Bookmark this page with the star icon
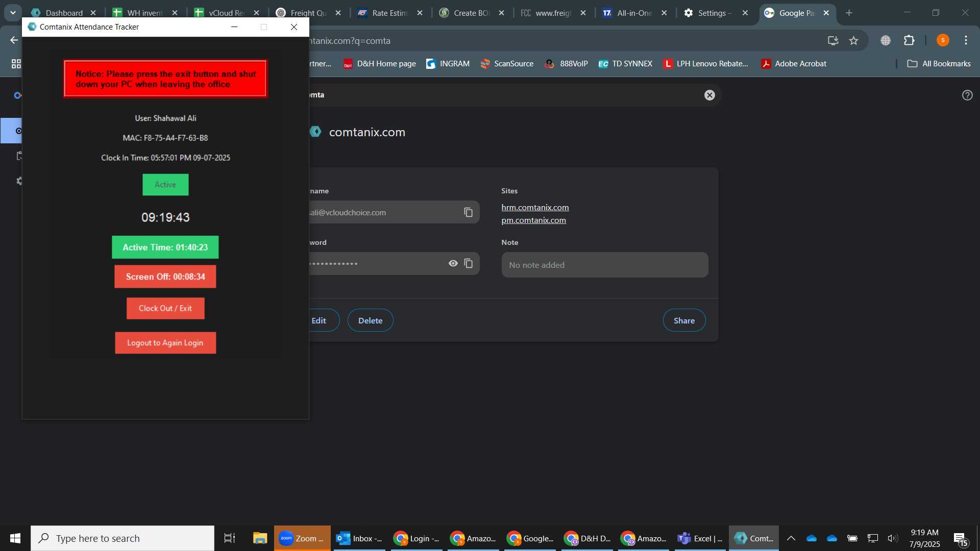Image resolution: width=980 pixels, height=551 pixels. click(853, 40)
